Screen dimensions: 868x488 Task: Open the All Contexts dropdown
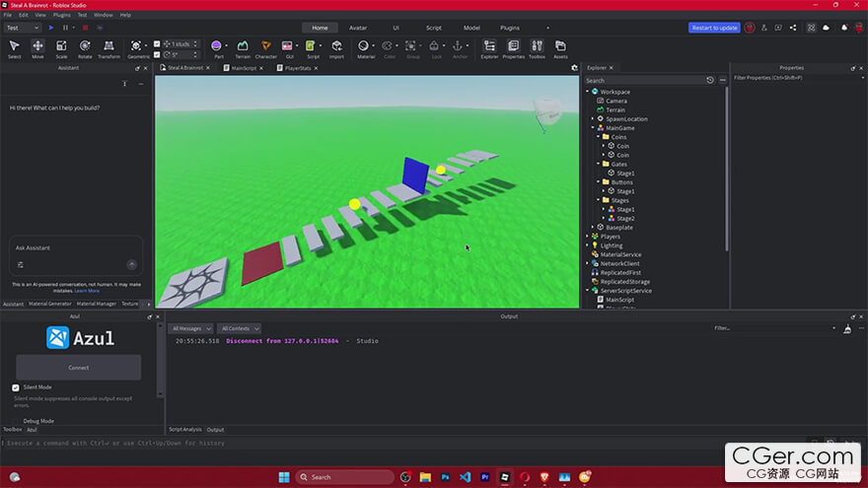[x=239, y=328]
